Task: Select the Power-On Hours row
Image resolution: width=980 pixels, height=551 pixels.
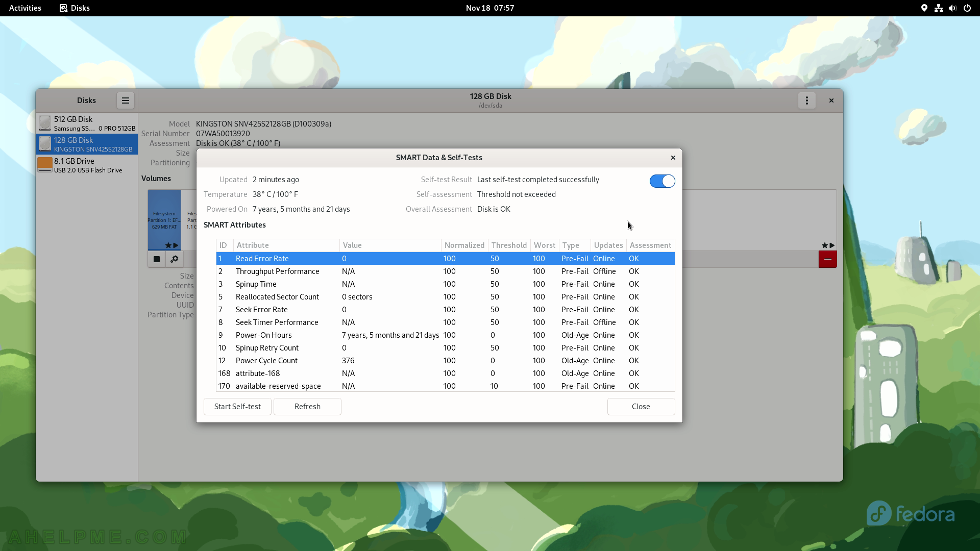Action: click(x=445, y=335)
